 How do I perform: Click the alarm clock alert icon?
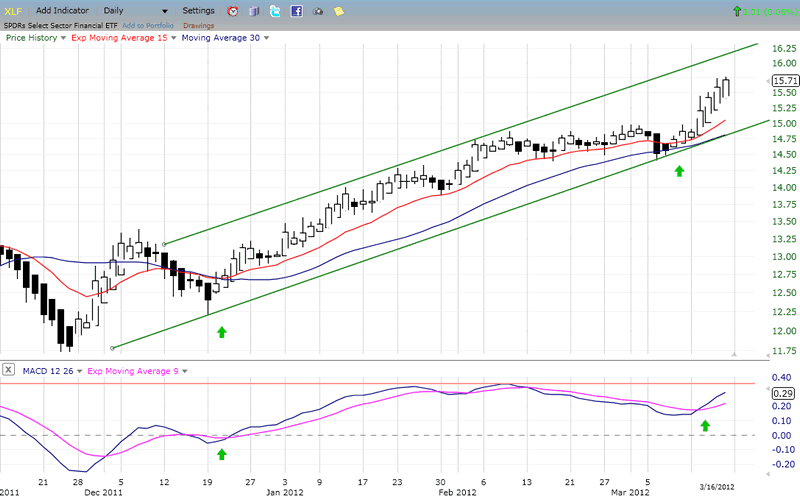point(232,11)
